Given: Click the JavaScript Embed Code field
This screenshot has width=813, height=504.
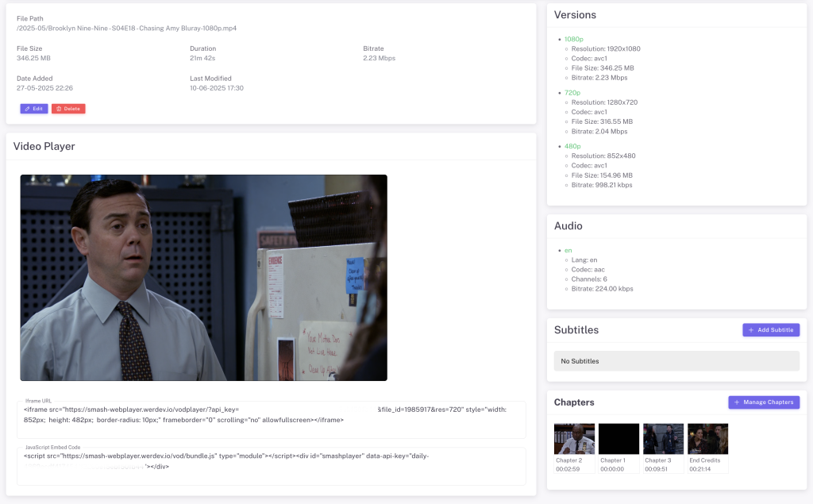Looking at the screenshot, I should pyautogui.click(x=272, y=466).
